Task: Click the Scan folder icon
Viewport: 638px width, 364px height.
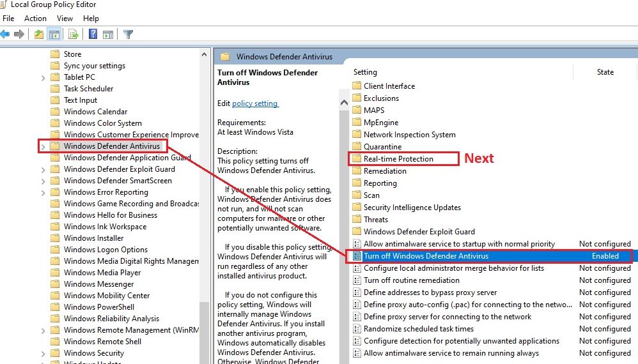Action: pos(357,195)
